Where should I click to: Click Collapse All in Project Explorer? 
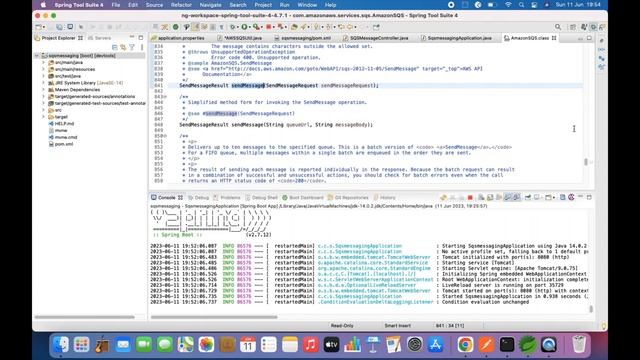coord(115,47)
